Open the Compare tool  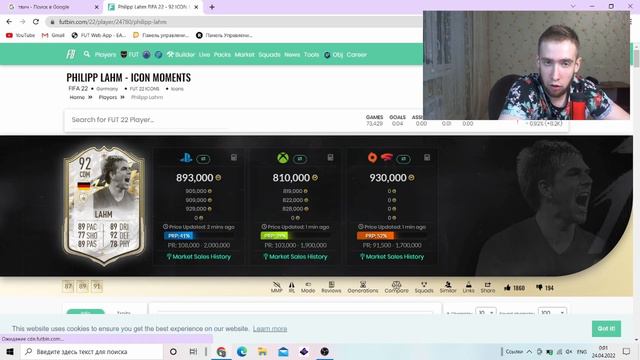click(x=396, y=287)
